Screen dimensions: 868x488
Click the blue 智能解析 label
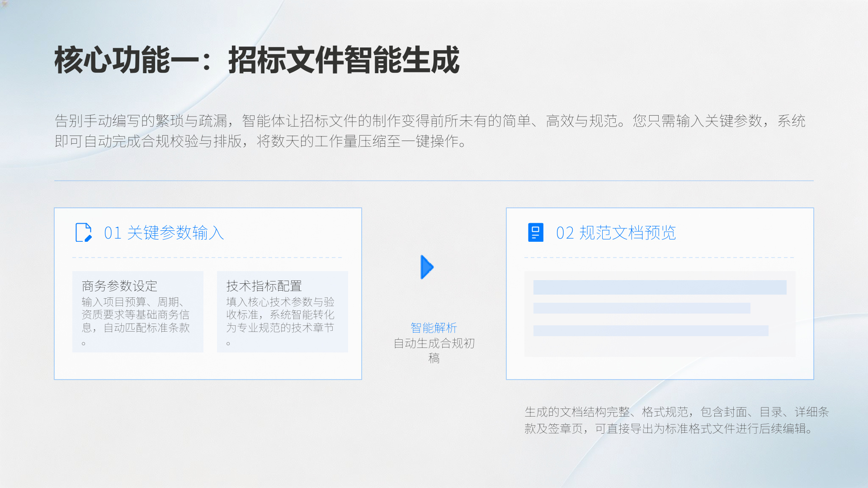point(434,328)
